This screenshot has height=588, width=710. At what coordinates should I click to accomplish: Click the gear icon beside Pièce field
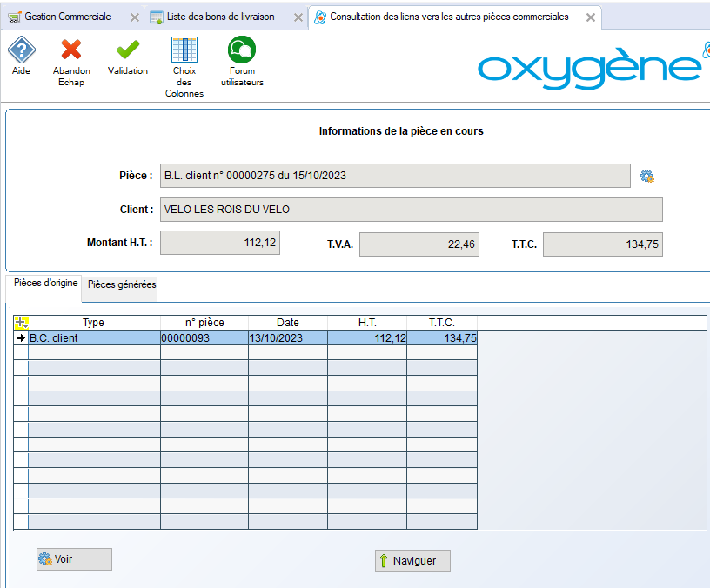tap(646, 176)
